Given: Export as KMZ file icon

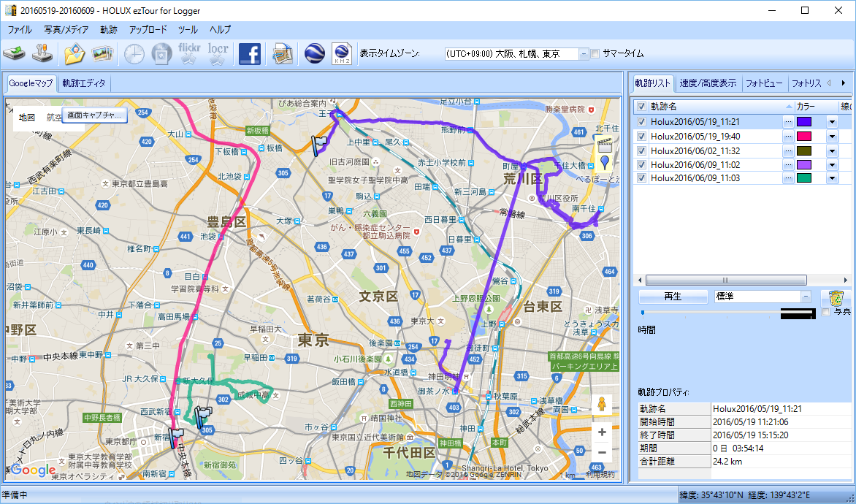Looking at the screenshot, I should click(342, 53).
